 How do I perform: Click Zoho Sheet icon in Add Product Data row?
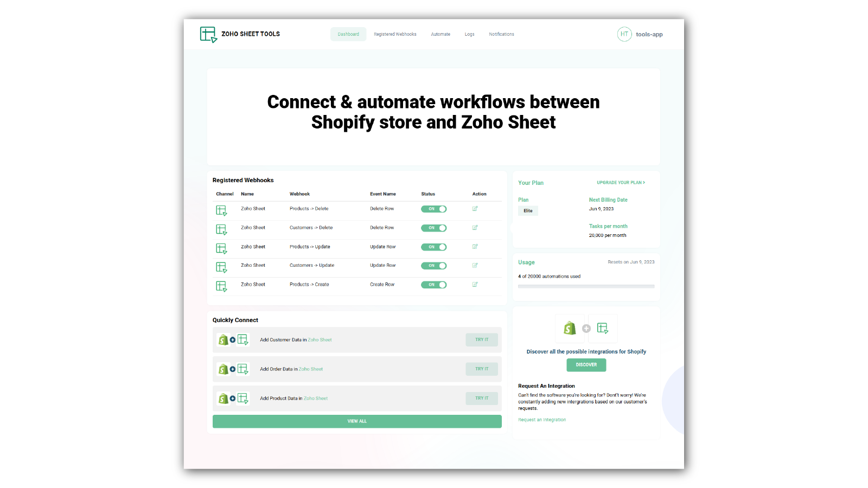tap(242, 399)
